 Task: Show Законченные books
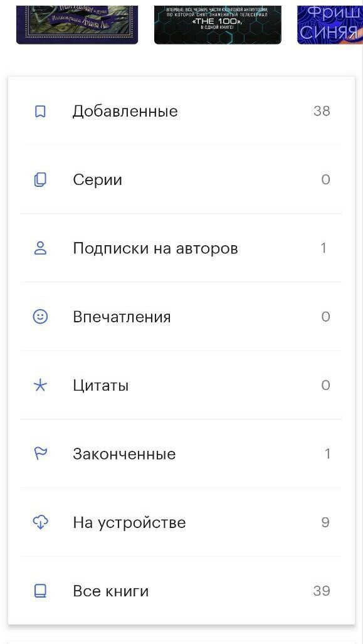click(181, 454)
